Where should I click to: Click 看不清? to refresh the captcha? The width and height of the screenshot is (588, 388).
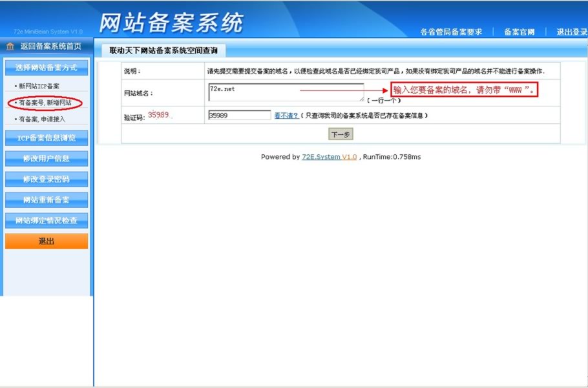[286, 116]
